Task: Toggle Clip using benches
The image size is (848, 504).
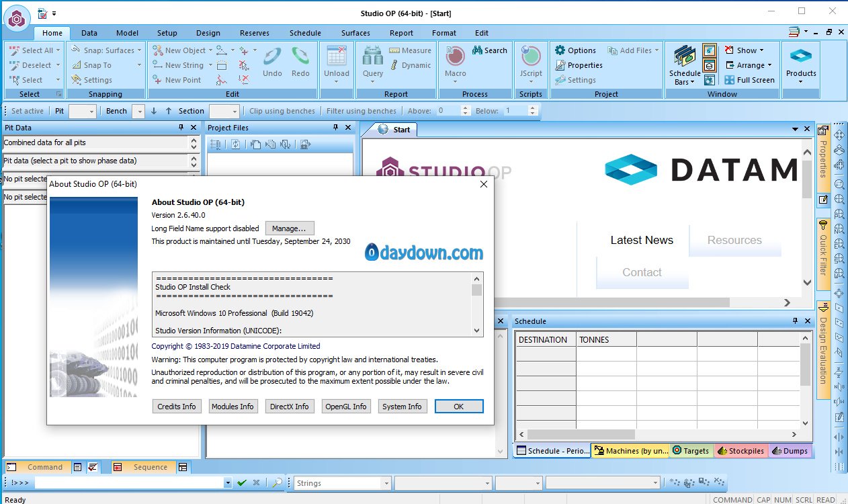Action: [282, 111]
